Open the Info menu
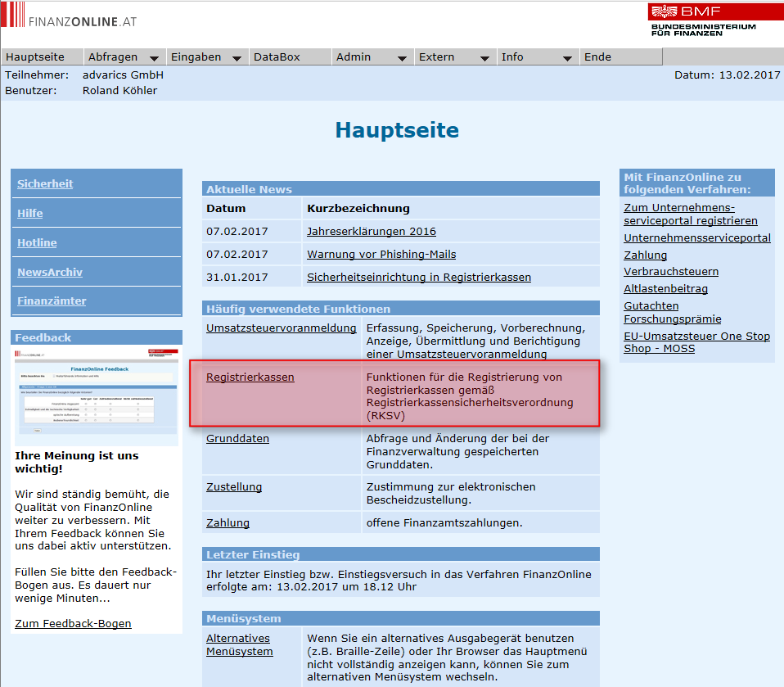Viewport: 784px width, 687px height. pos(512,57)
